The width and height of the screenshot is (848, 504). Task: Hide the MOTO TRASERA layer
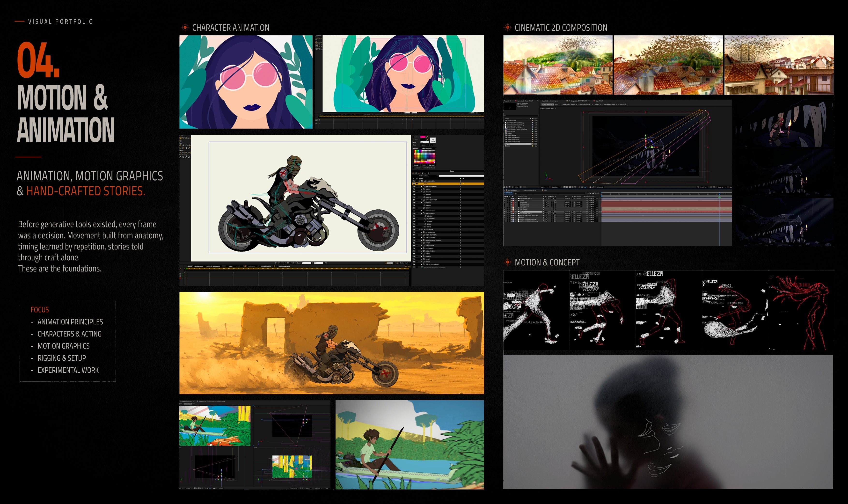click(x=414, y=230)
